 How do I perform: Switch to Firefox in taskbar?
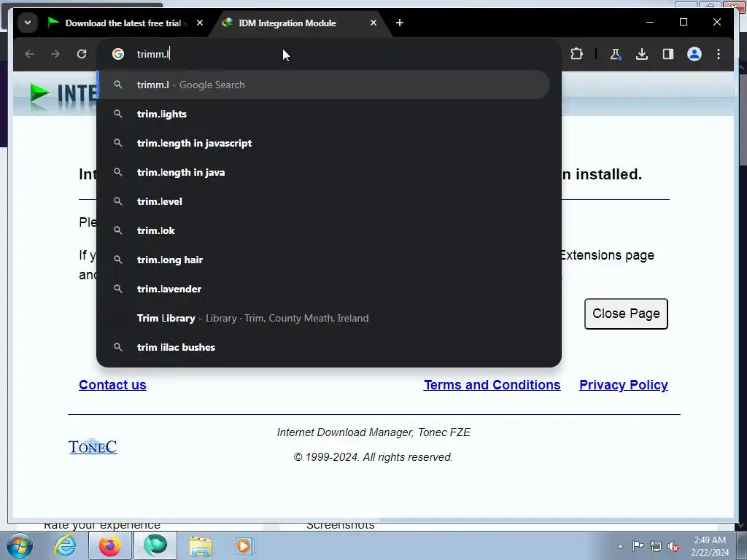(109, 545)
